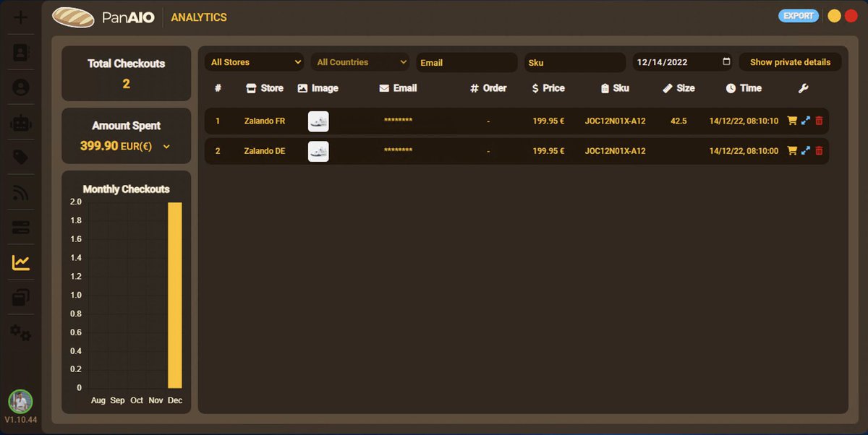Select the analytics chart sidebar icon
The image size is (868, 435).
tap(21, 263)
